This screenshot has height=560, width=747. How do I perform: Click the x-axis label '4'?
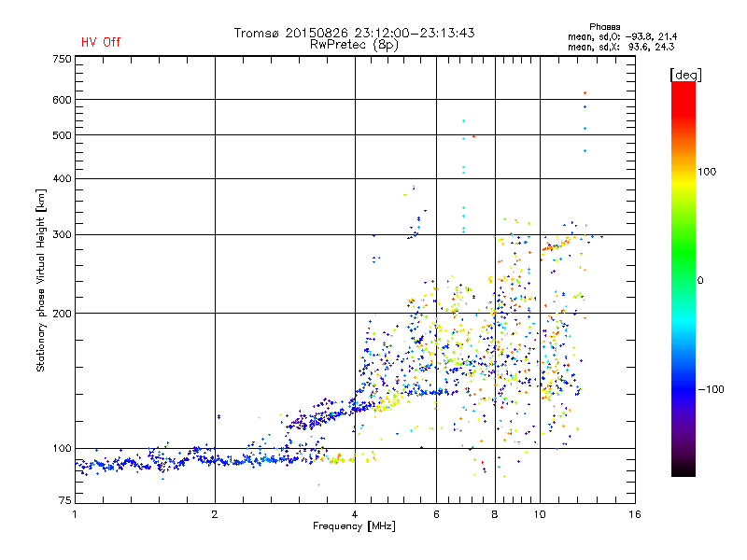355,514
